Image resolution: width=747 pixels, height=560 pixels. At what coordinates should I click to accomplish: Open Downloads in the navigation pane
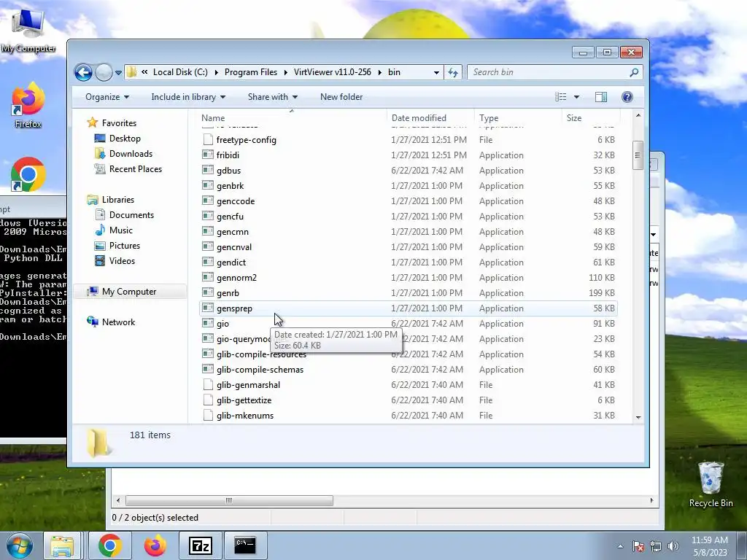click(x=131, y=154)
